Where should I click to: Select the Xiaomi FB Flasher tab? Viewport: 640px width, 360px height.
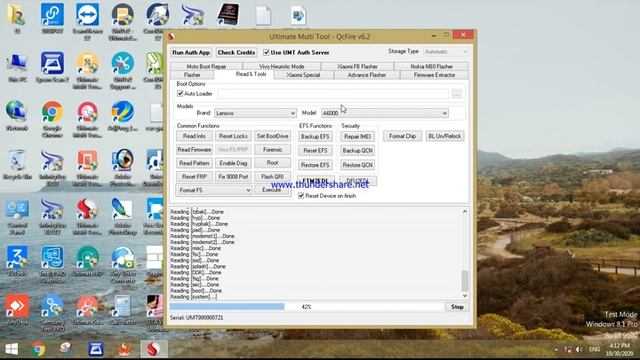point(358,66)
